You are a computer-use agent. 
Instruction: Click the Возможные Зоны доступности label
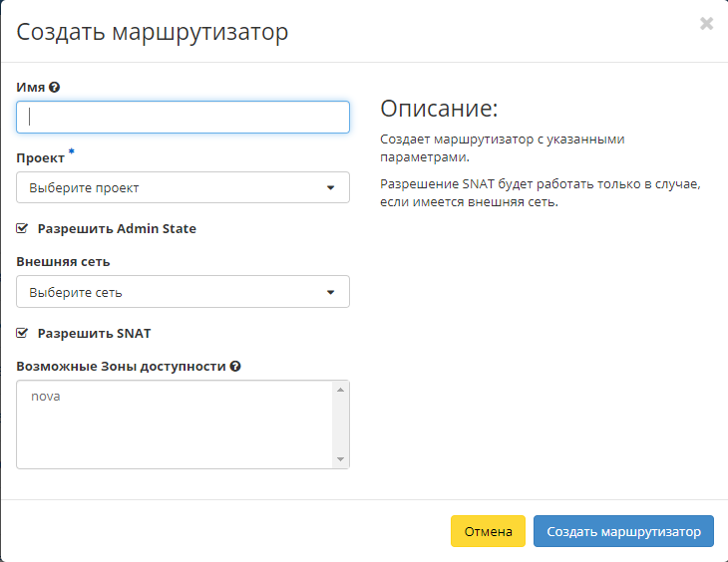(x=121, y=366)
